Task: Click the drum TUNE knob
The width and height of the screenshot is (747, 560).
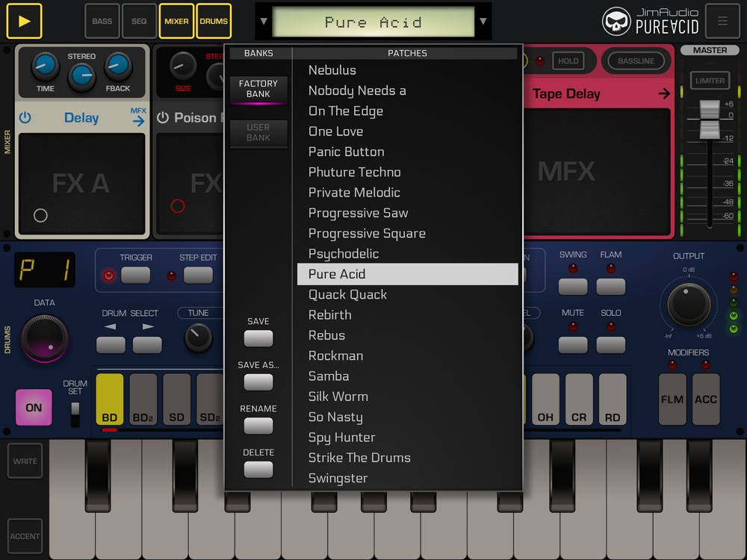Action: click(x=198, y=337)
